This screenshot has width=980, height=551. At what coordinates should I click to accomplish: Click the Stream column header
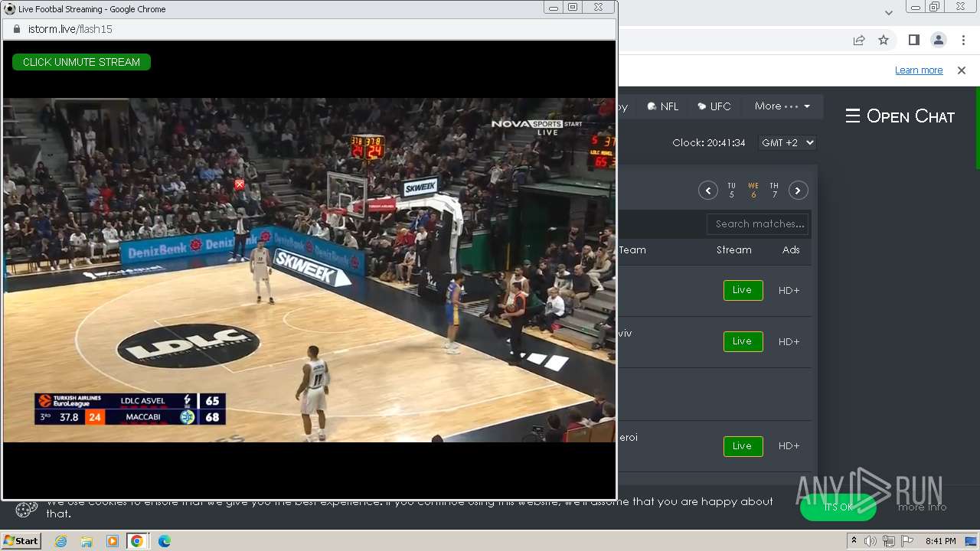[x=733, y=250]
